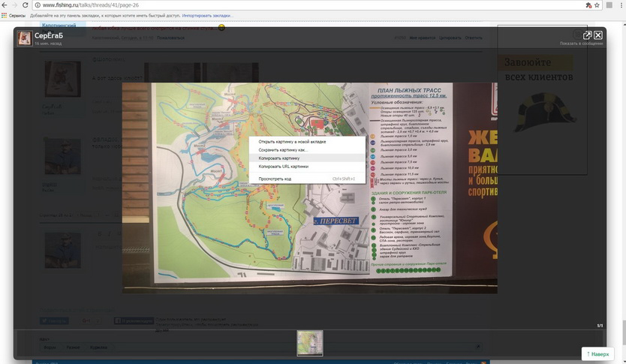Reload the page with refresh icon
This screenshot has width=626, height=364.
[x=25, y=5]
